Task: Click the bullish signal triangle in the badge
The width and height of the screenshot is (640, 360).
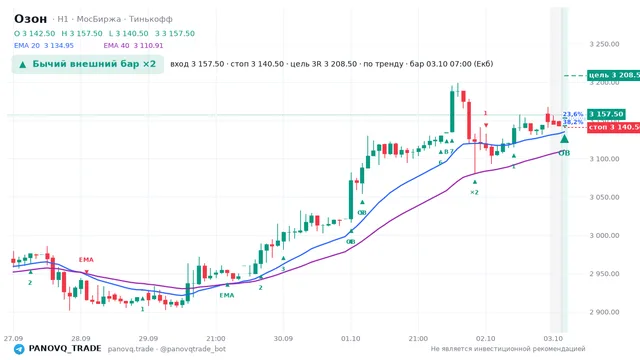Action: point(23,64)
